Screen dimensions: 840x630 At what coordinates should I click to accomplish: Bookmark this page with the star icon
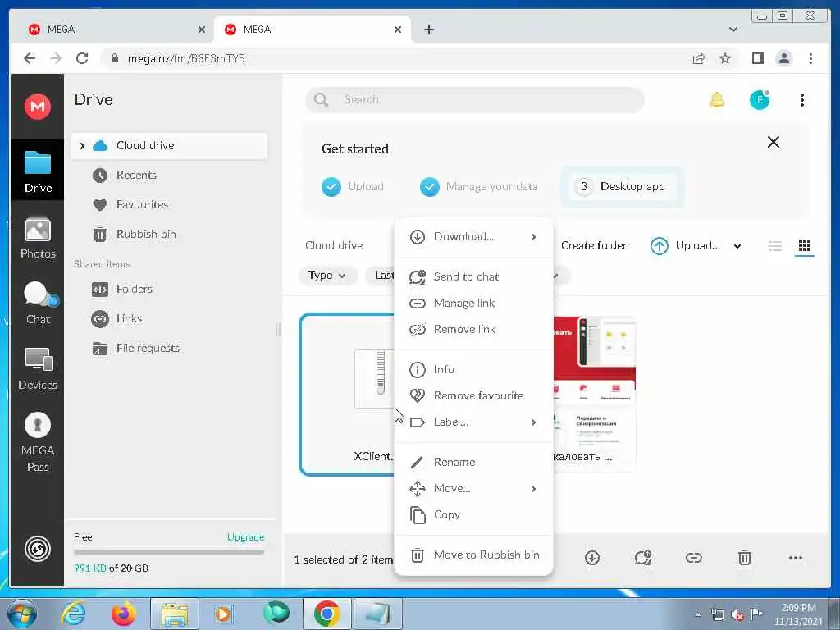[x=725, y=58]
